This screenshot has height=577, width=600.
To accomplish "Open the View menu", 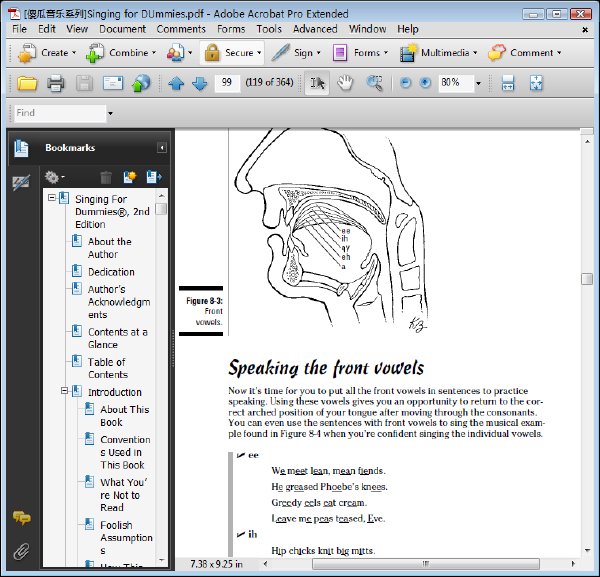I will [77, 29].
